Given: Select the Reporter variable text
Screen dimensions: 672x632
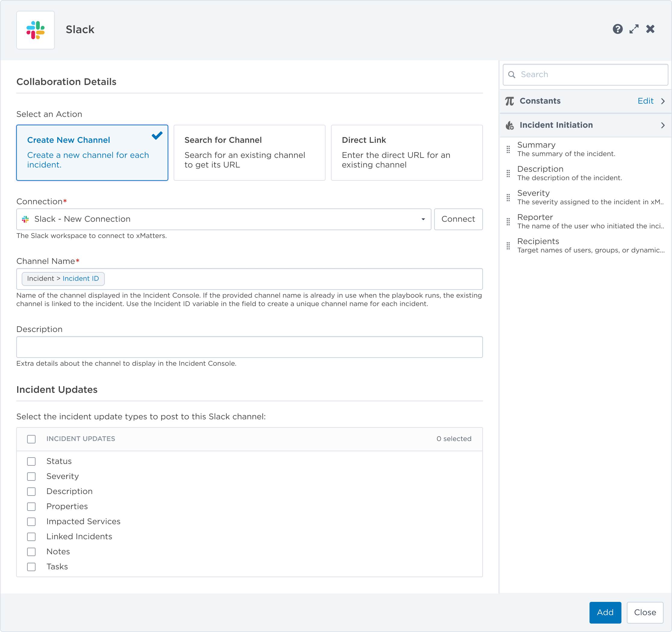Looking at the screenshot, I should pos(535,217).
